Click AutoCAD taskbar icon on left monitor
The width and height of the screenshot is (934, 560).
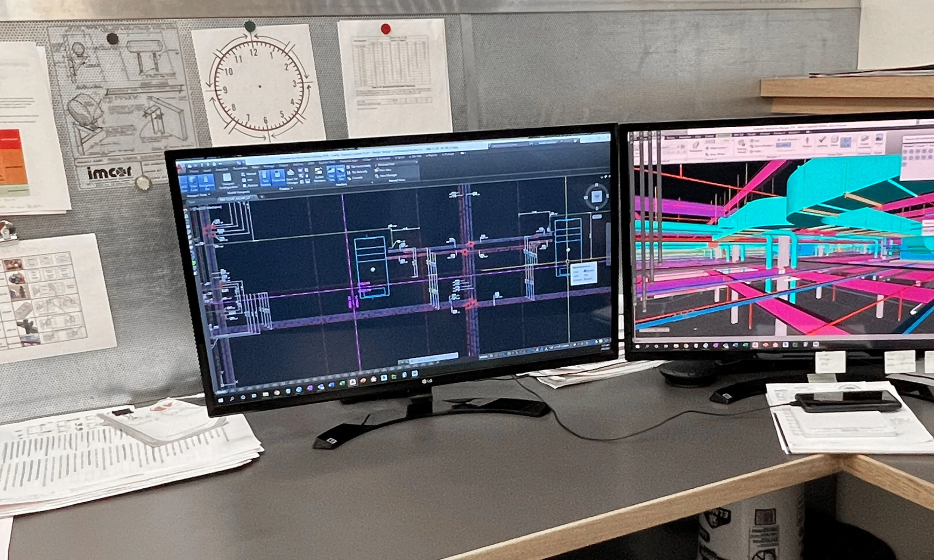point(353,382)
